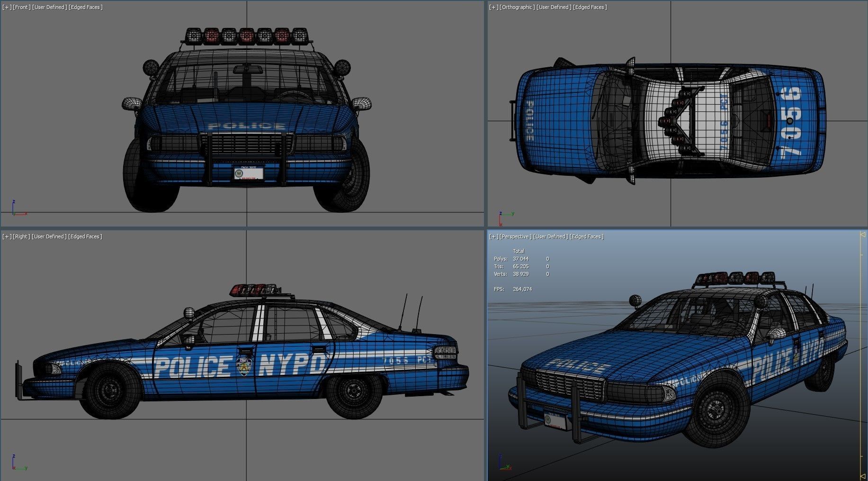The width and height of the screenshot is (868, 481).
Task: Open the [+] menu in Front viewport
Action: 7,7
